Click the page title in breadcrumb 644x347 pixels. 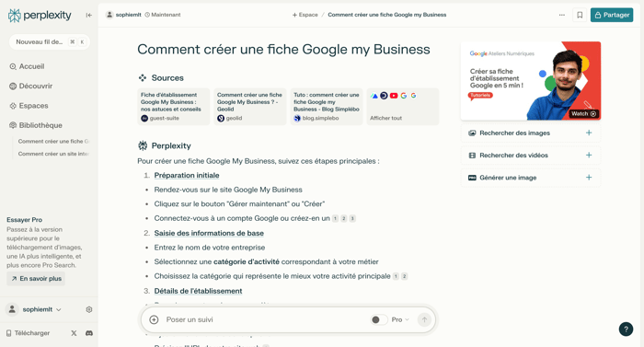387,15
